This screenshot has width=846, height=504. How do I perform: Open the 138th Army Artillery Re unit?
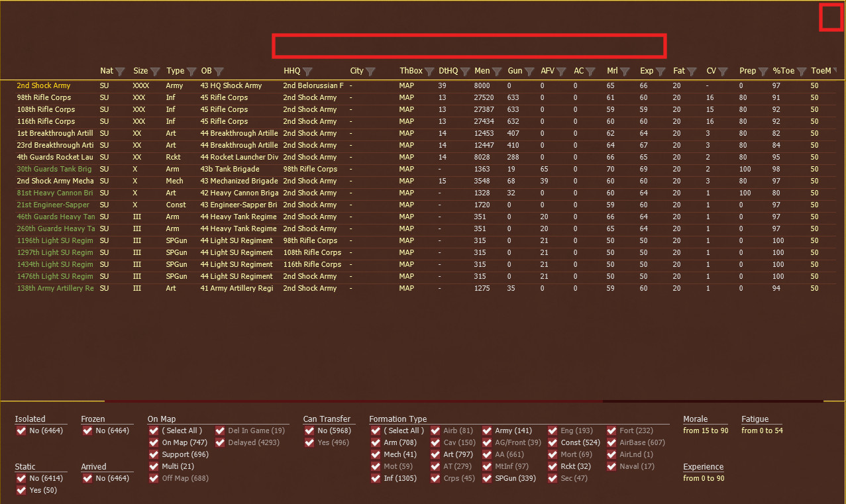55,288
